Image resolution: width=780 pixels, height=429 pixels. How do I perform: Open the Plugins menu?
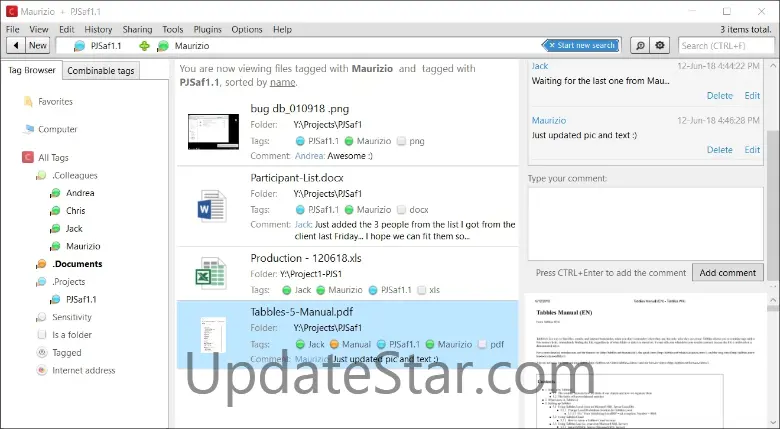click(x=207, y=29)
